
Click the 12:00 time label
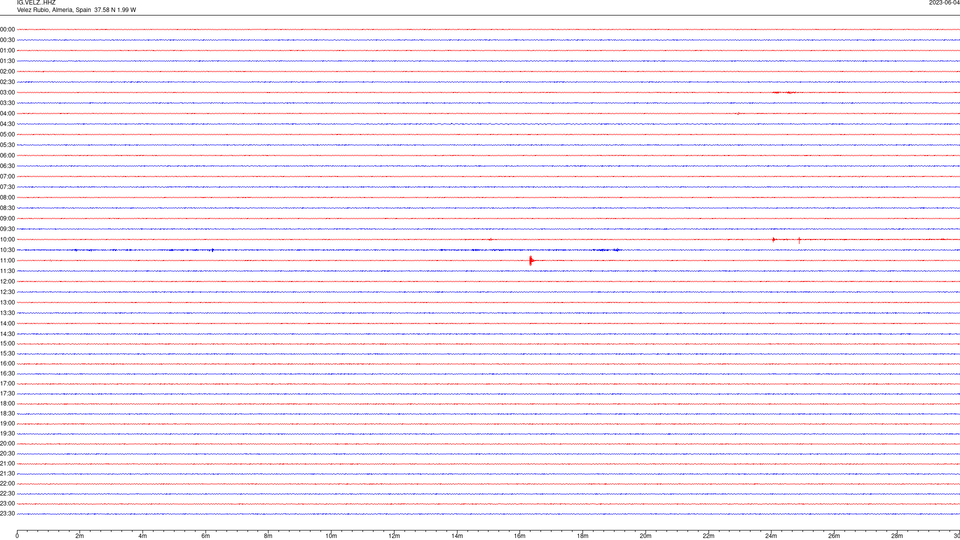(7, 282)
